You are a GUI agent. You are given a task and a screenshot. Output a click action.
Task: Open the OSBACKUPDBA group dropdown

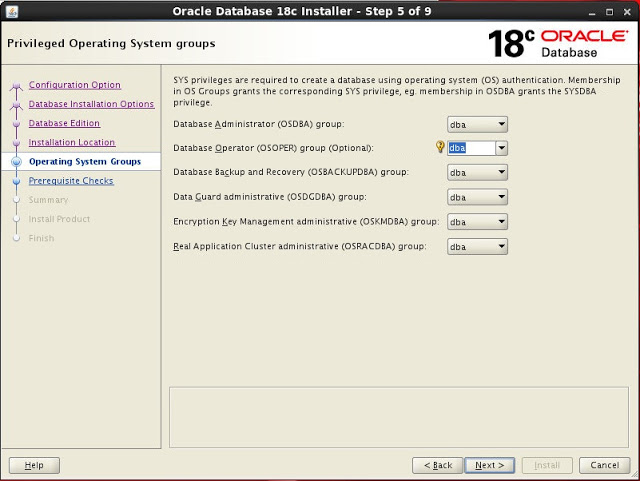pos(477,173)
